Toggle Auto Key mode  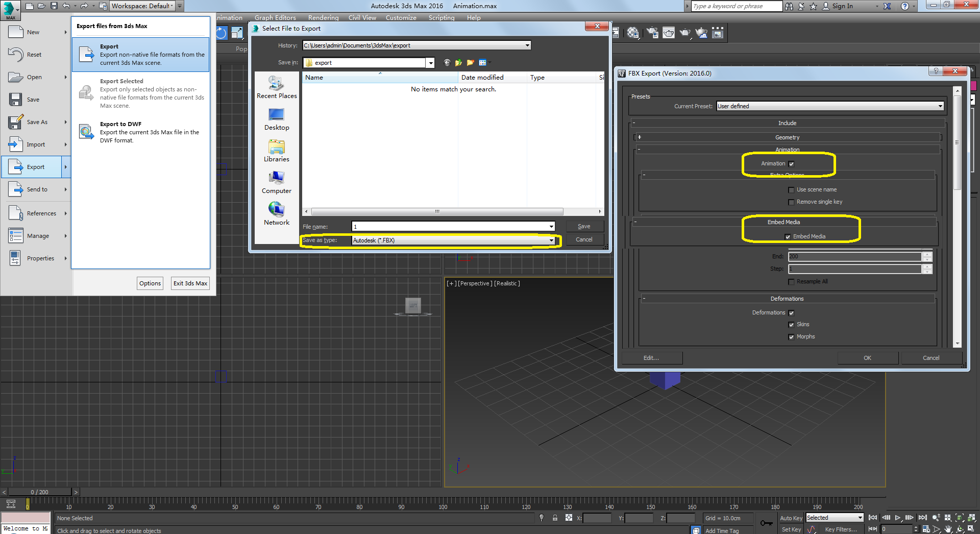click(x=791, y=518)
